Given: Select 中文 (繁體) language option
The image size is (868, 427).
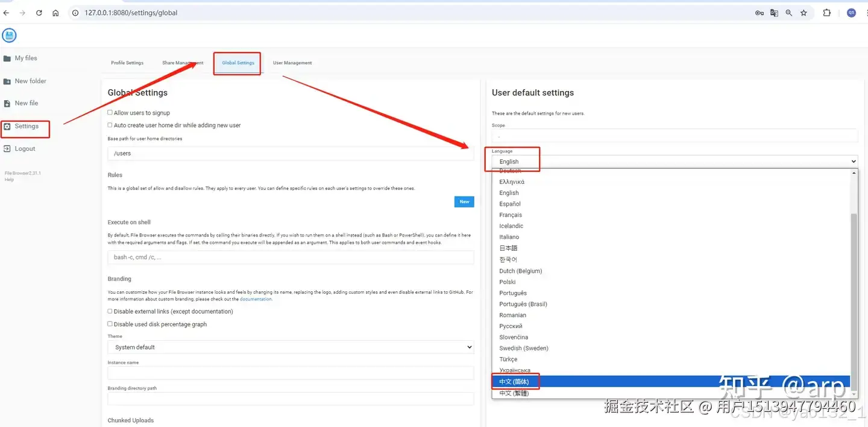Looking at the screenshot, I should pyautogui.click(x=671, y=393).
